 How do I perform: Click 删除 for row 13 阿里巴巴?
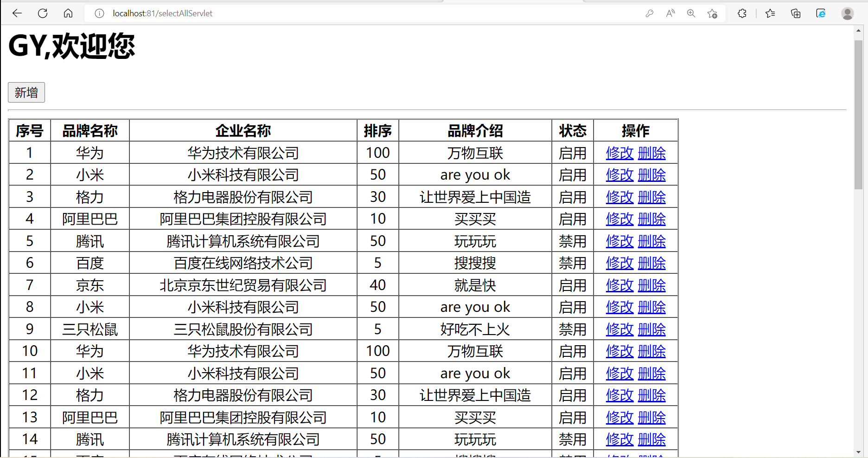[652, 417]
